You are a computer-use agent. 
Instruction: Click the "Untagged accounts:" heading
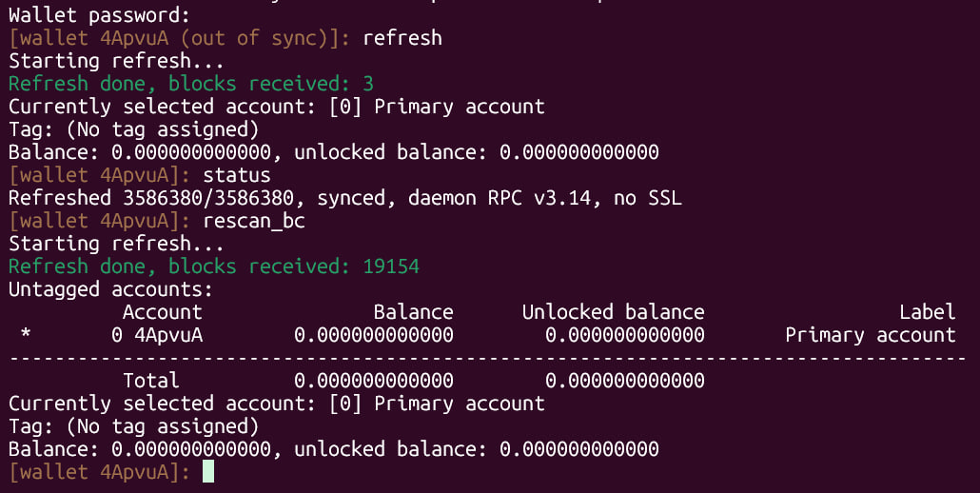tap(110, 289)
